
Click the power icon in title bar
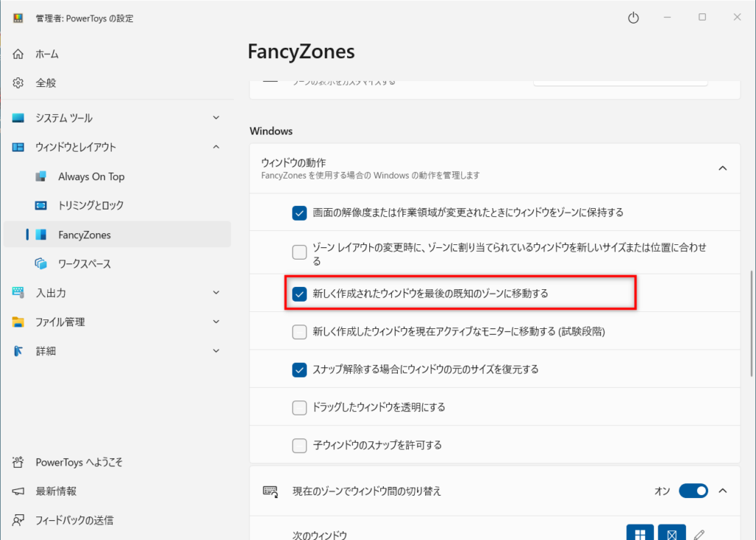pos(633,18)
